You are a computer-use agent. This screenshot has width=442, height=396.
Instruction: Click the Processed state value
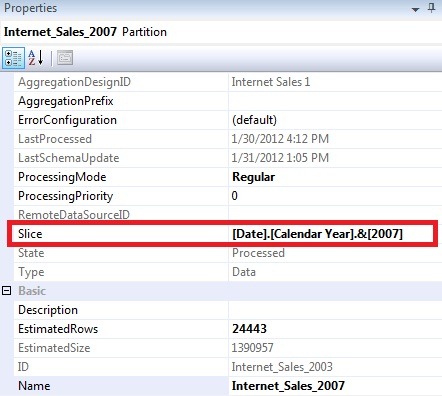[x=258, y=253]
